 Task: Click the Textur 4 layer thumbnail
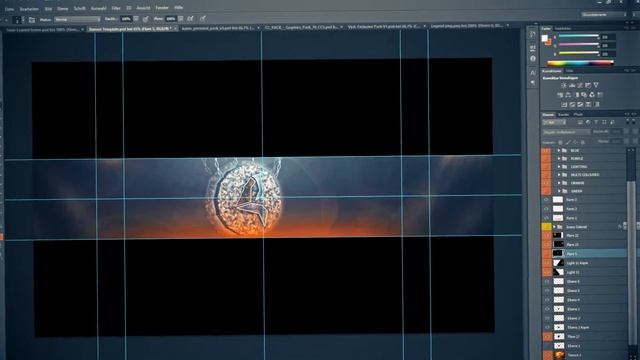point(559,356)
